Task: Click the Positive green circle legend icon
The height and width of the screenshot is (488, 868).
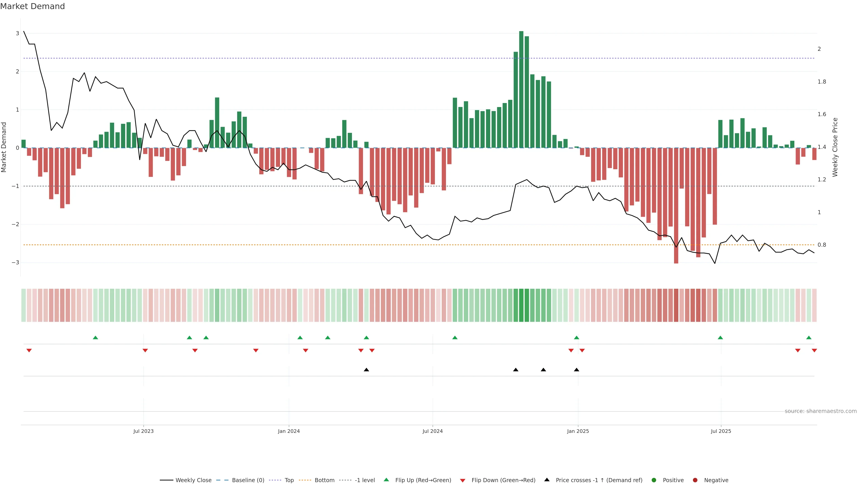Action: tap(654, 480)
